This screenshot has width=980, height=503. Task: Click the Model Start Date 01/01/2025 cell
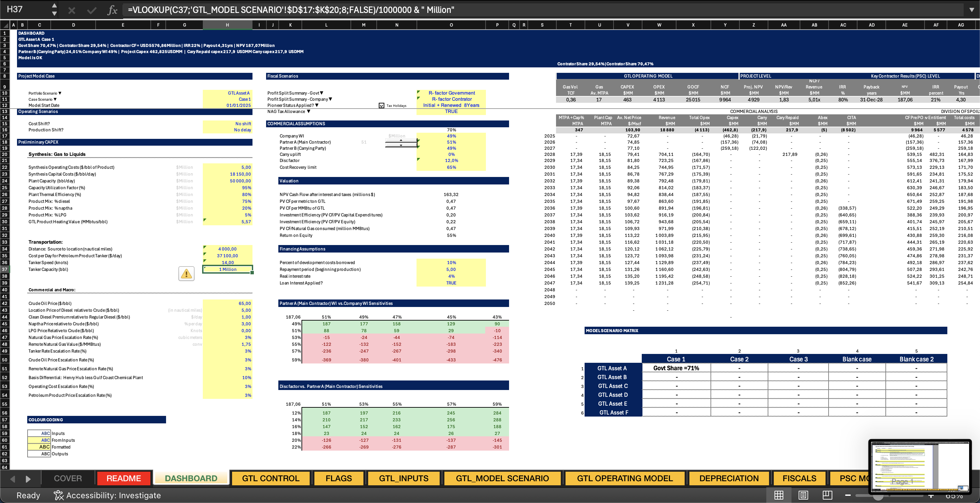pyautogui.click(x=227, y=106)
